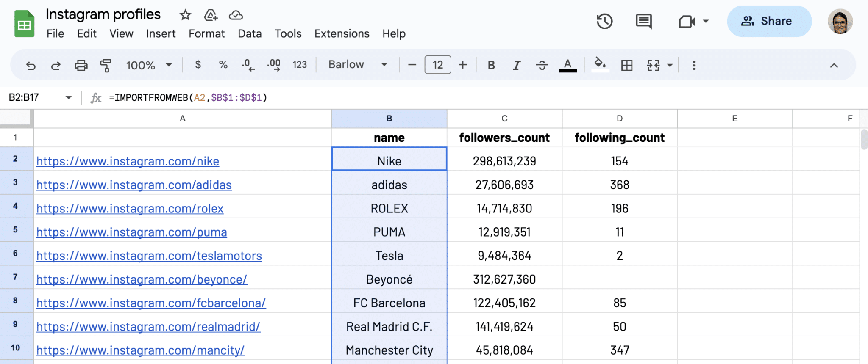Expand the name box dropdown arrow

pos(69,98)
